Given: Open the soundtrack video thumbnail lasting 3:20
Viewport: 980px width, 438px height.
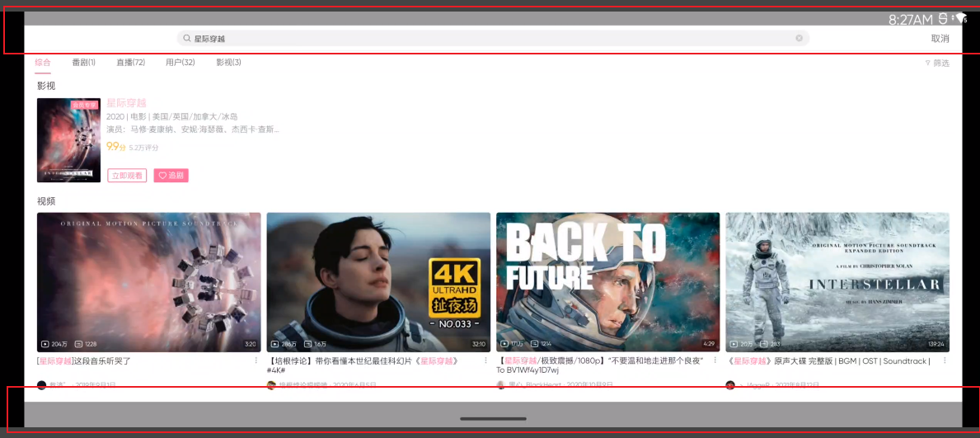Looking at the screenshot, I should (x=148, y=282).
